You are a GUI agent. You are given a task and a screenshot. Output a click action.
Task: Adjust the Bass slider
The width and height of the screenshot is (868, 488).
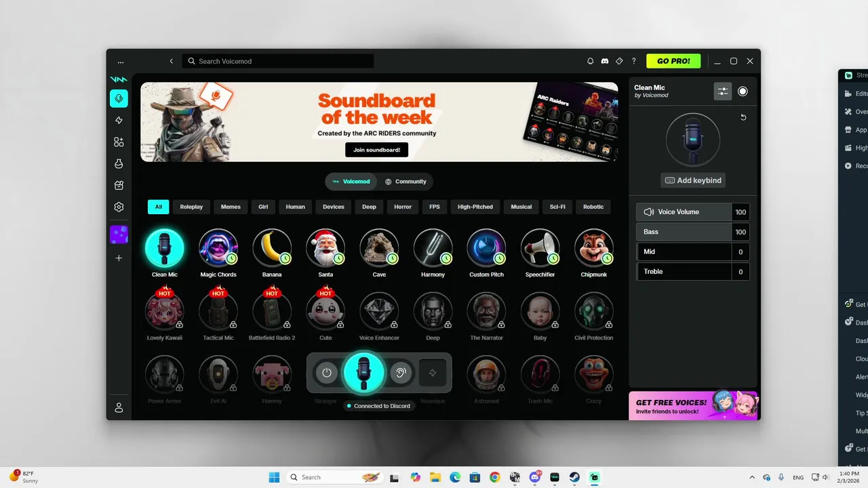coord(684,232)
